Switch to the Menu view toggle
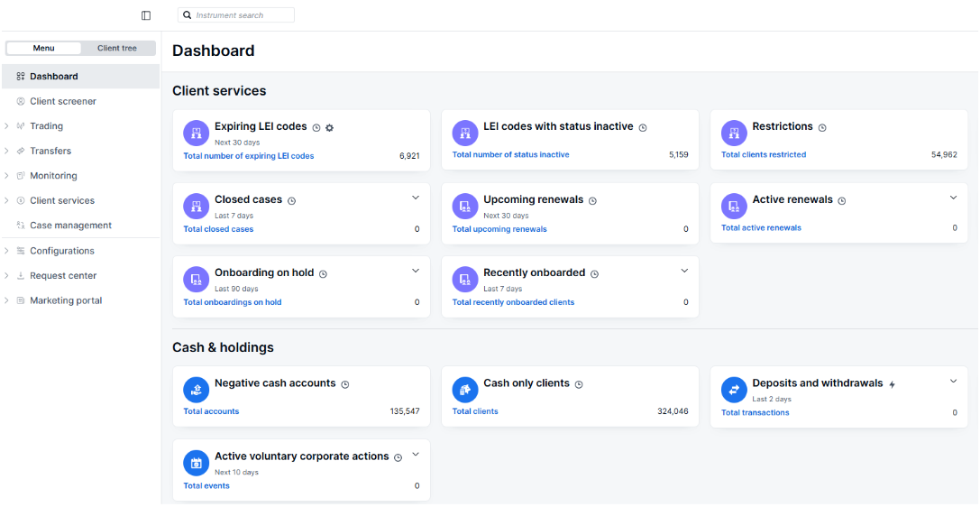 [x=43, y=49]
